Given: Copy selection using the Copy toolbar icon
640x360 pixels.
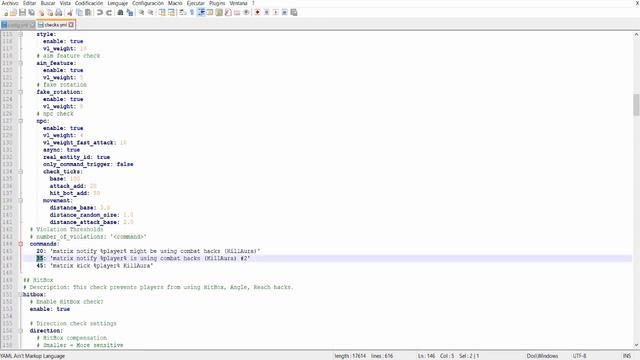Looking at the screenshot, I should 79,13.
